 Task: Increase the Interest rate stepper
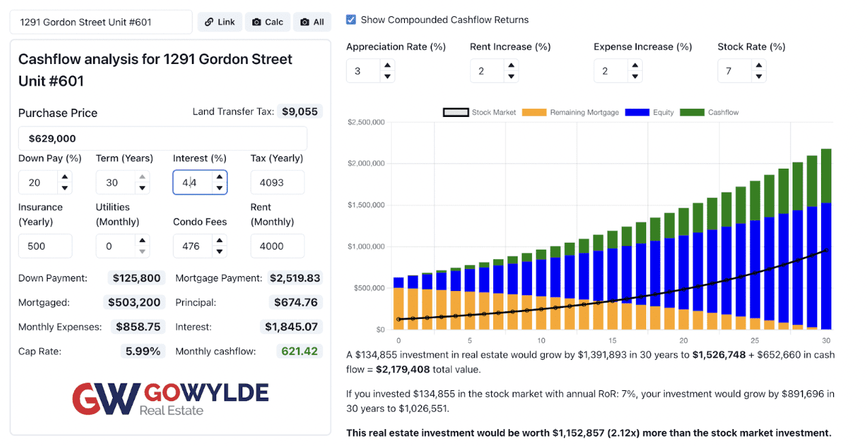(219, 177)
